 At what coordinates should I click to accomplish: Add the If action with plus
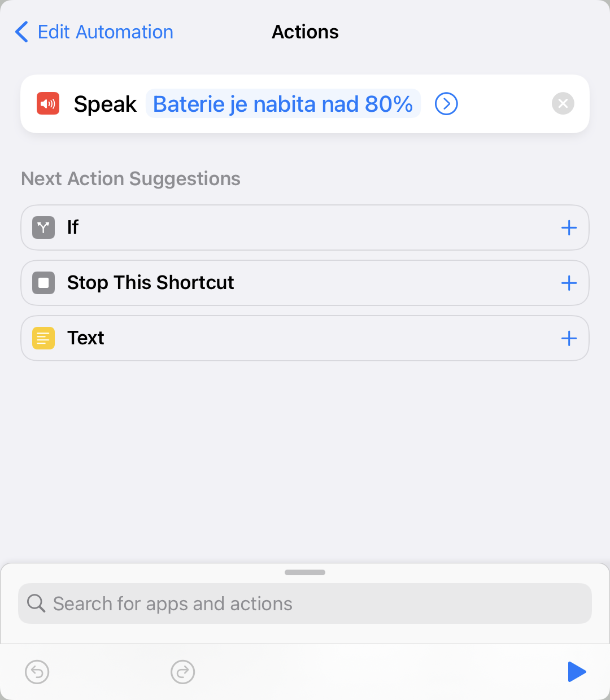pos(569,228)
